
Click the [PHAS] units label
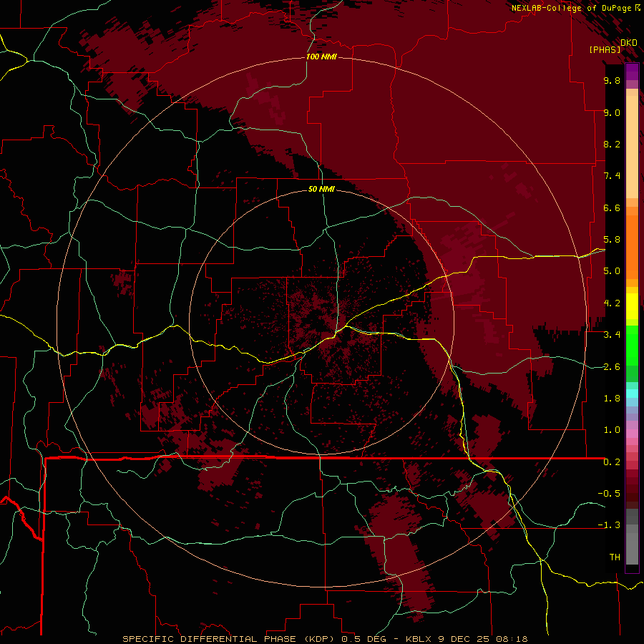605,49
